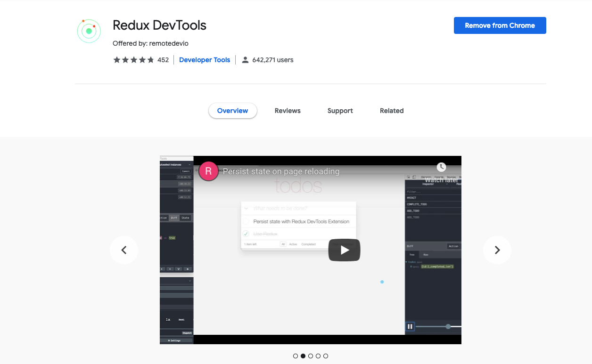Click the What needs to be done? field
Screen dimensions: 592x364
298,208
